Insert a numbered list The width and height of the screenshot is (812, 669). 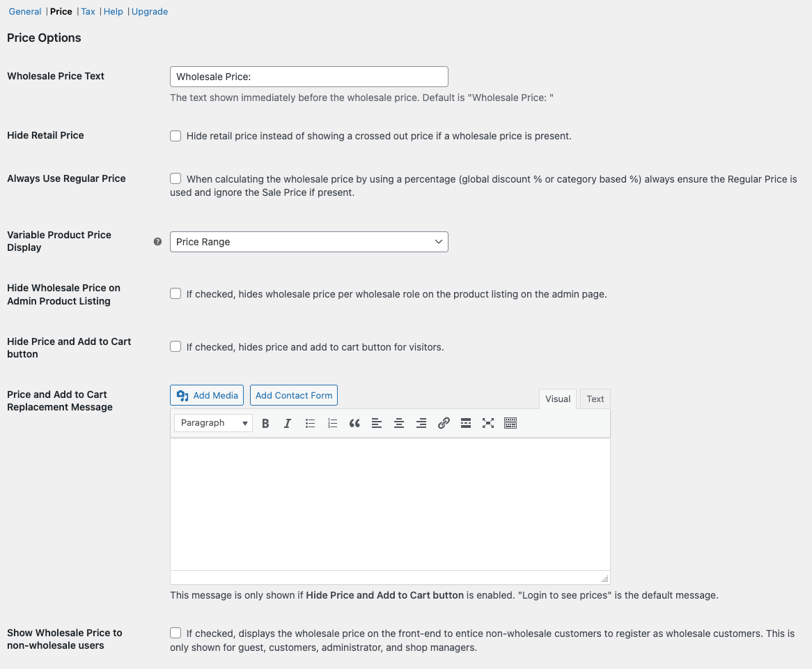pos(332,423)
